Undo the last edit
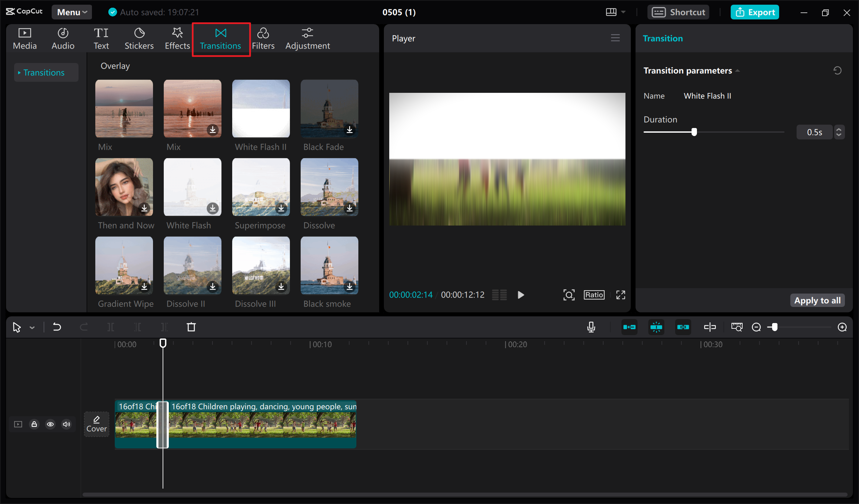Screen dimensions: 859x504 coord(57,327)
